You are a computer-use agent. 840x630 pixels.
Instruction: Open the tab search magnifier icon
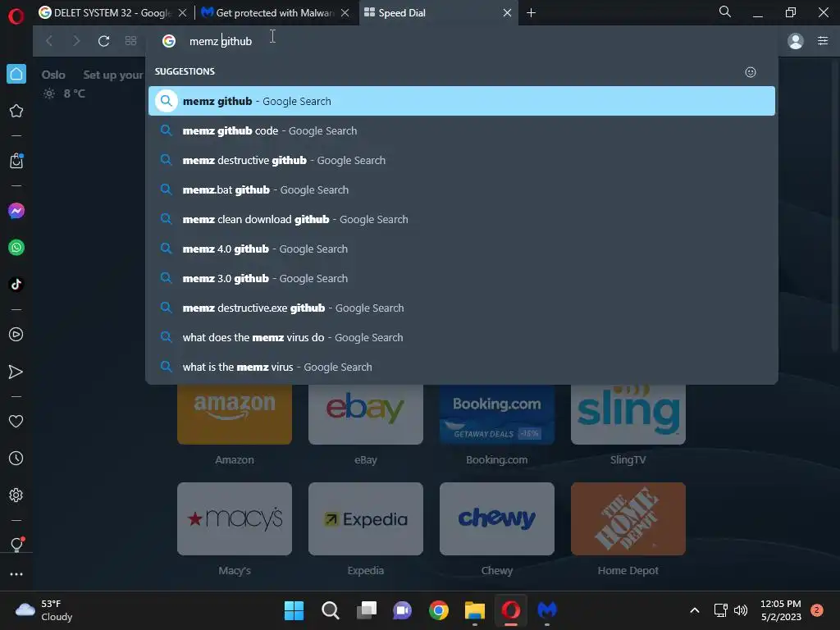[x=725, y=11]
